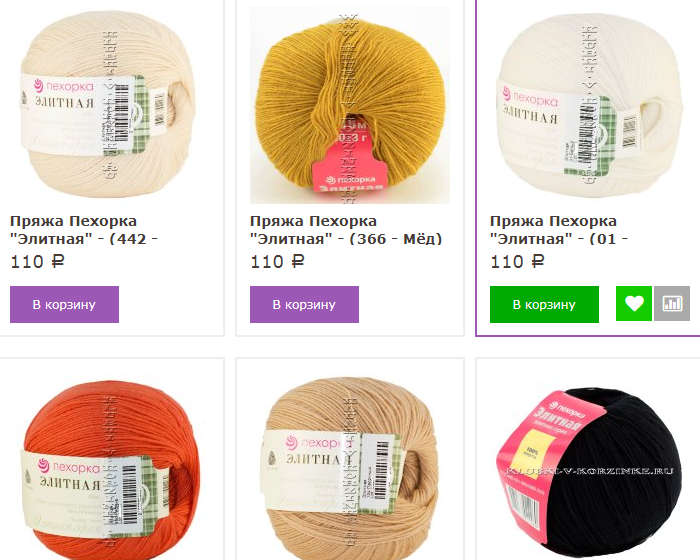Click the compare chart icon for yarn 01
Screen dimensions: 700x560
point(672,304)
